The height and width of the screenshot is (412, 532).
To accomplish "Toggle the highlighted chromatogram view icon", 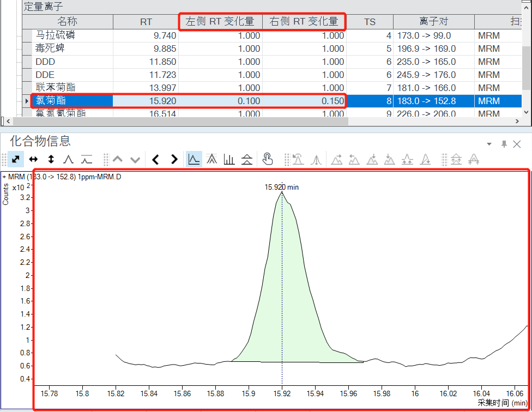I will tap(194, 159).
